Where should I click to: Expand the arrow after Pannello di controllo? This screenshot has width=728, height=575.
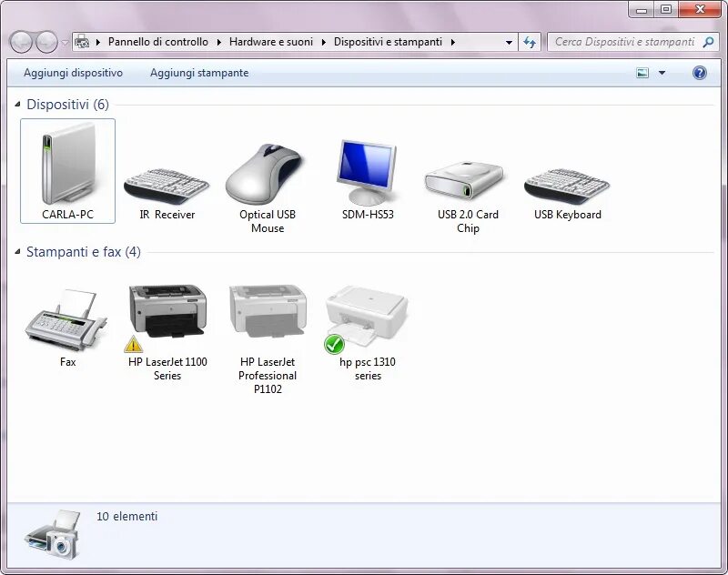pyautogui.click(x=218, y=42)
